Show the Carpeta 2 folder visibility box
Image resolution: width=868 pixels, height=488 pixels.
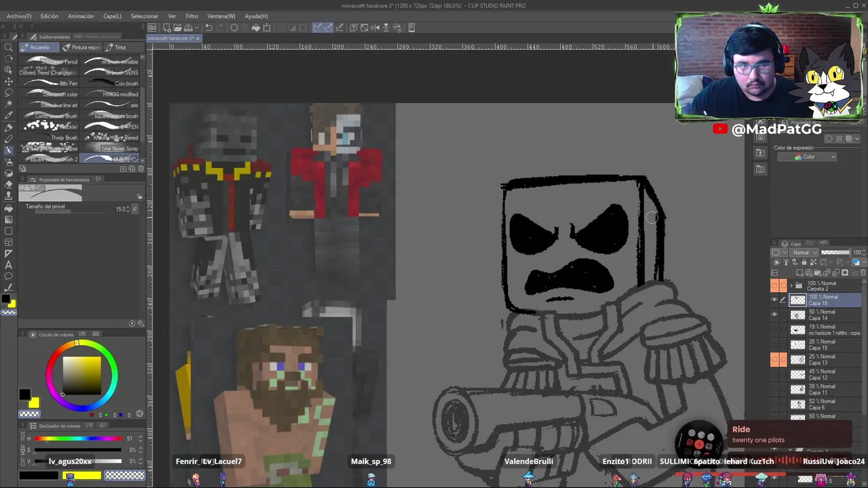tap(774, 285)
